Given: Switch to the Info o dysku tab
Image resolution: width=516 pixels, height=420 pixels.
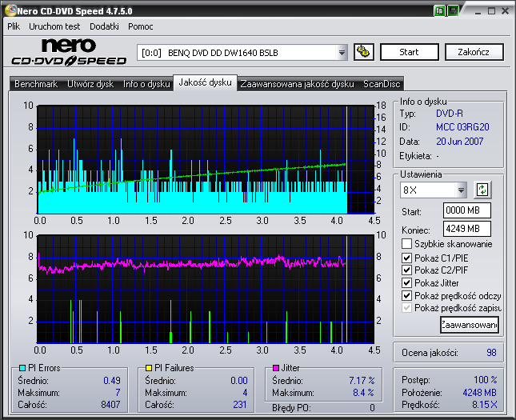Looking at the screenshot, I should coord(146,84).
